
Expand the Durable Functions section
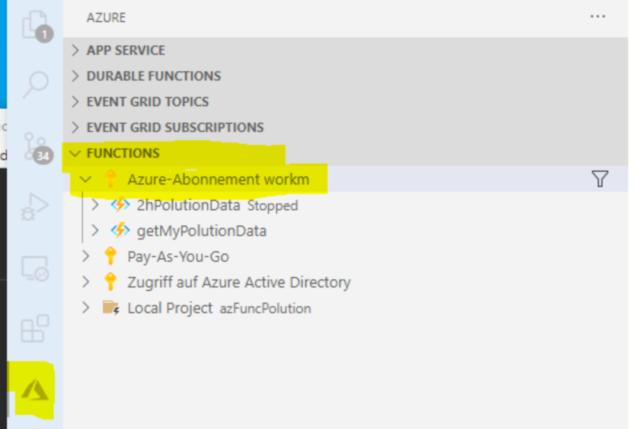(345, 76)
